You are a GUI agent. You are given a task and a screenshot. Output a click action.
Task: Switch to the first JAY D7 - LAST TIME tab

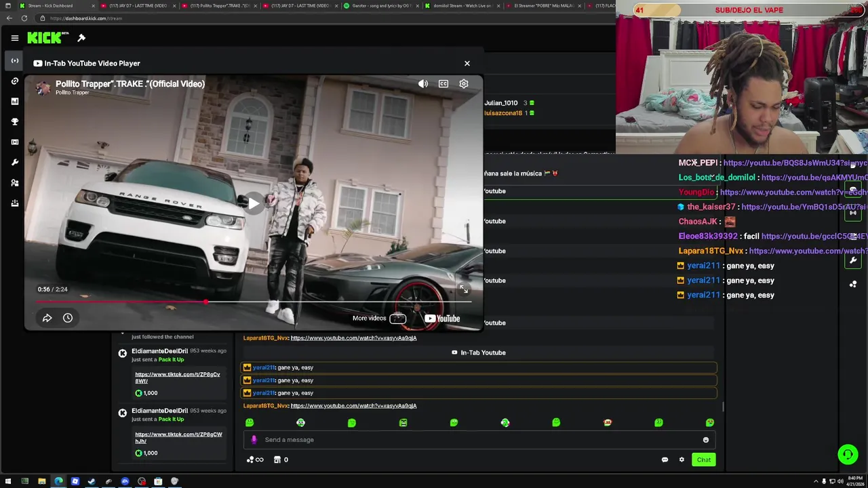coord(136,5)
